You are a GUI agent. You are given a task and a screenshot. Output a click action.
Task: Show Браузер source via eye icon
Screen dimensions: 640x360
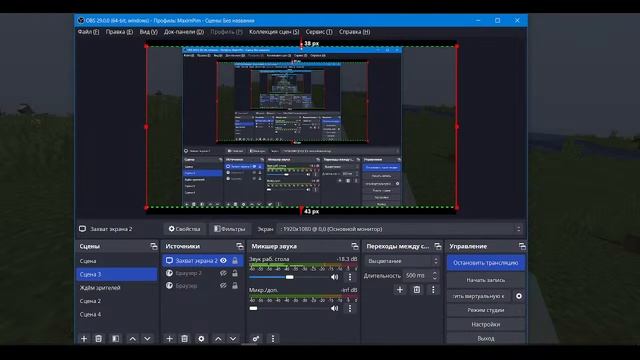pyautogui.click(x=223, y=286)
